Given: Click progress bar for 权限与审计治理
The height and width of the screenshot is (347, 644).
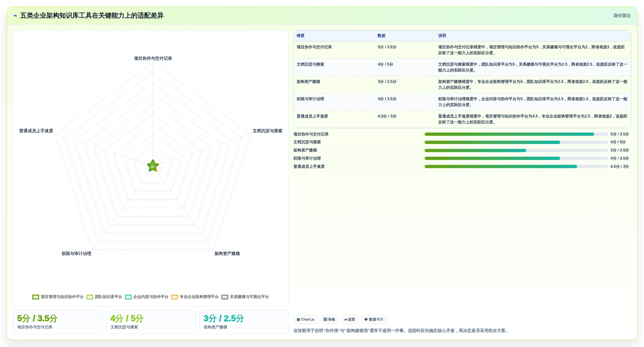Looking at the screenshot, I should (516, 158).
